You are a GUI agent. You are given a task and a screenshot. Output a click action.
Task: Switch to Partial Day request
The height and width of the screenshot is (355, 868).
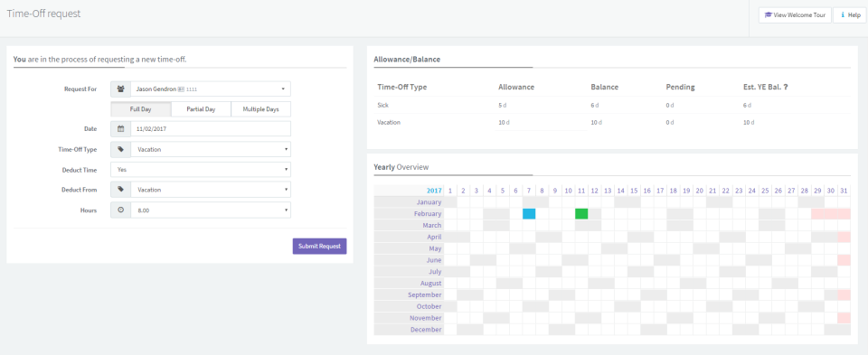click(201, 109)
